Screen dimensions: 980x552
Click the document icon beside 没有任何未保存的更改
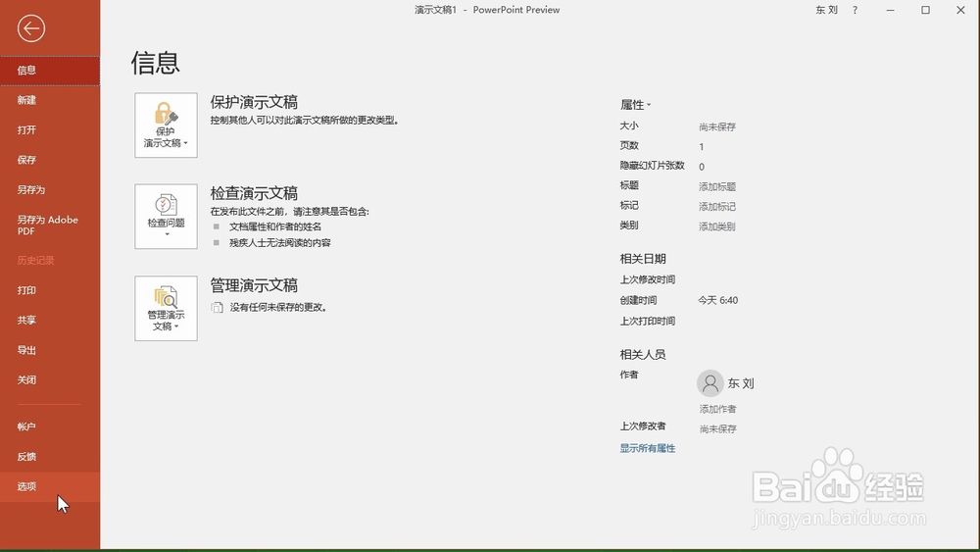217,307
